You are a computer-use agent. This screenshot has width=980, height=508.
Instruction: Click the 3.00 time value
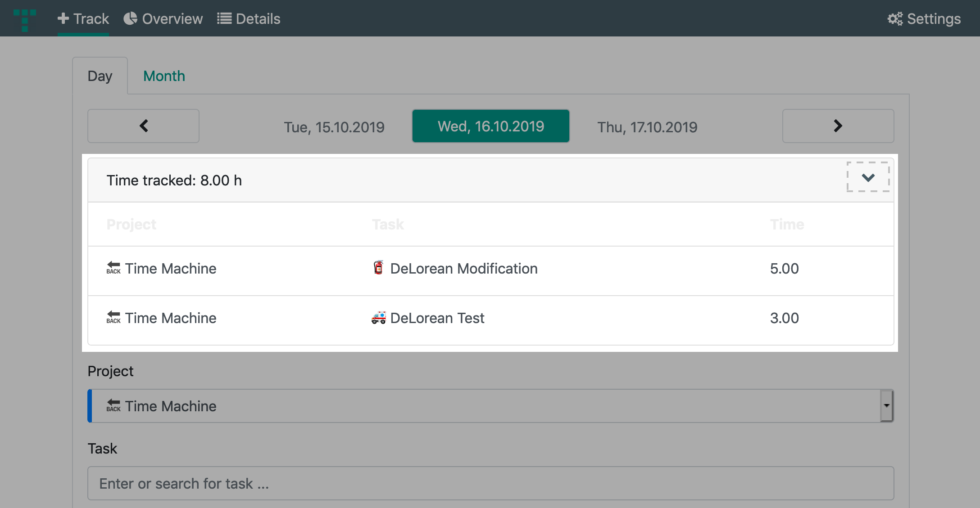(785, 318)
